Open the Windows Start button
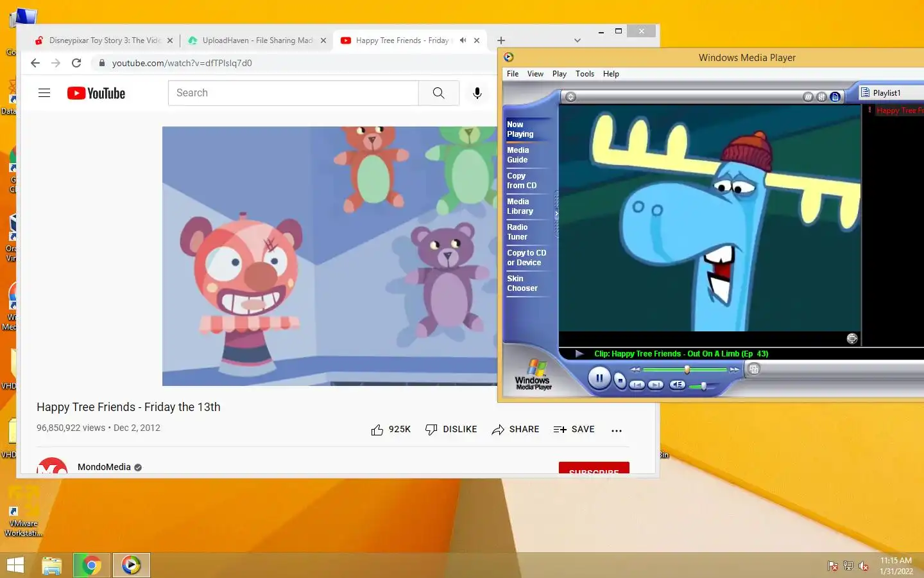 pos(15,565)
